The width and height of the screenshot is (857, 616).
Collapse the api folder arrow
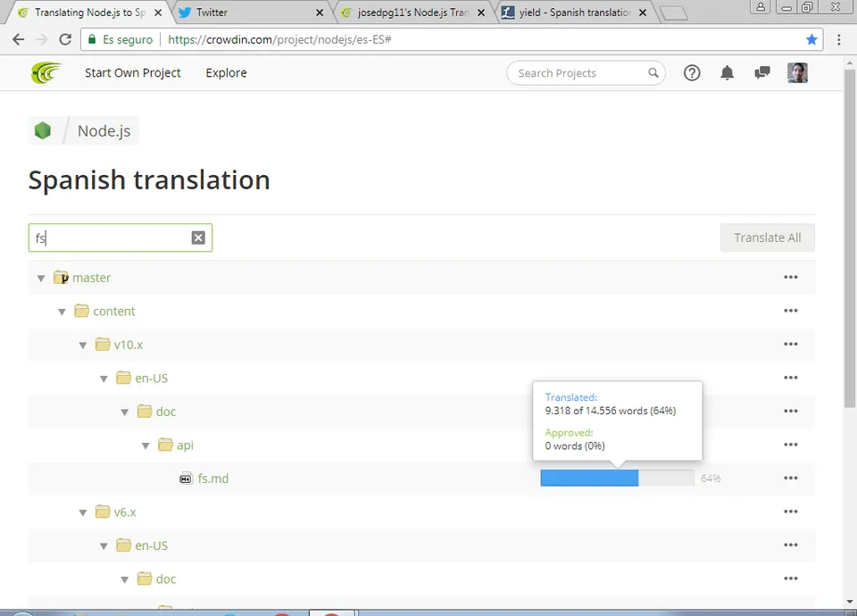[x=146, y=445]
